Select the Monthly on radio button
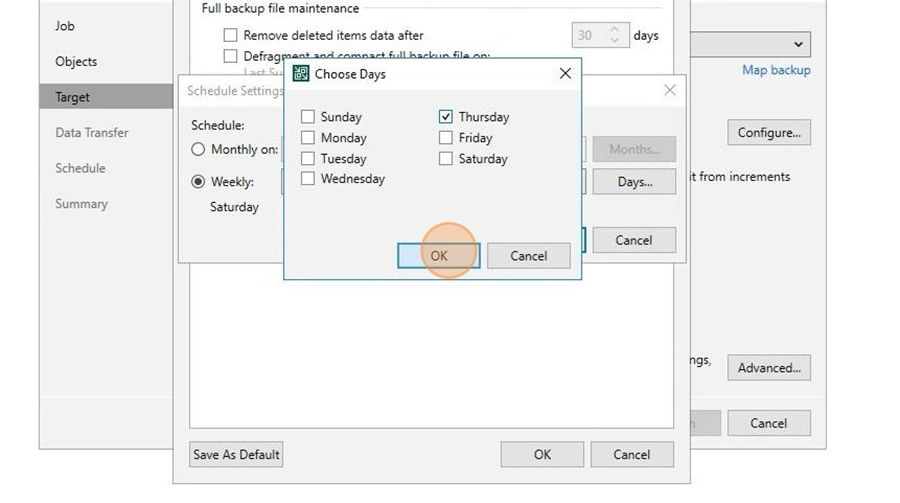Screen dimensions: 900x503 (x=198, y=149)
